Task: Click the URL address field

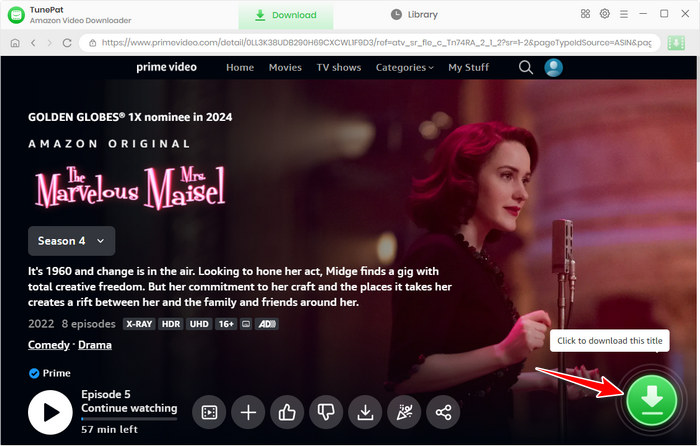Action: [370, 43]
